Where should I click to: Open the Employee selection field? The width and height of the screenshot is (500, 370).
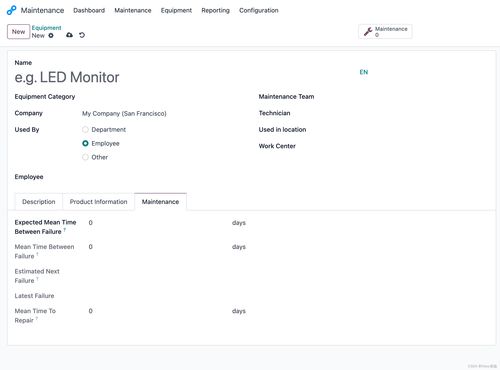(163, 177)
